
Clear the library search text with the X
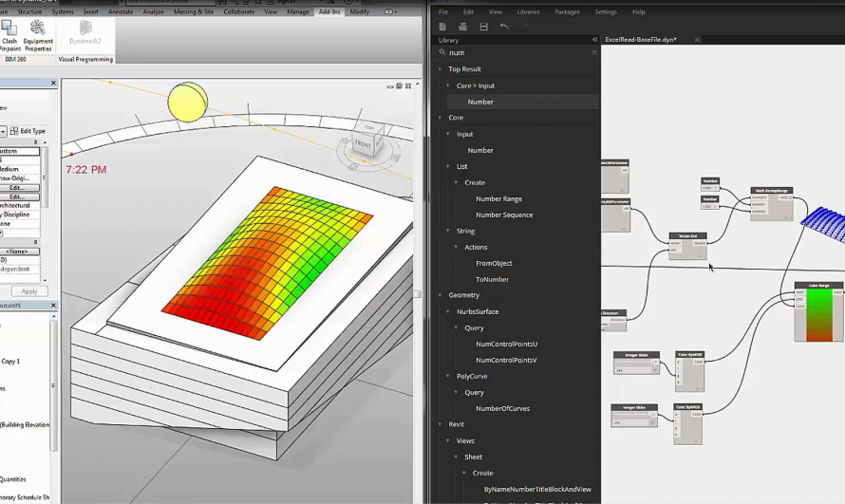(594, 53)
